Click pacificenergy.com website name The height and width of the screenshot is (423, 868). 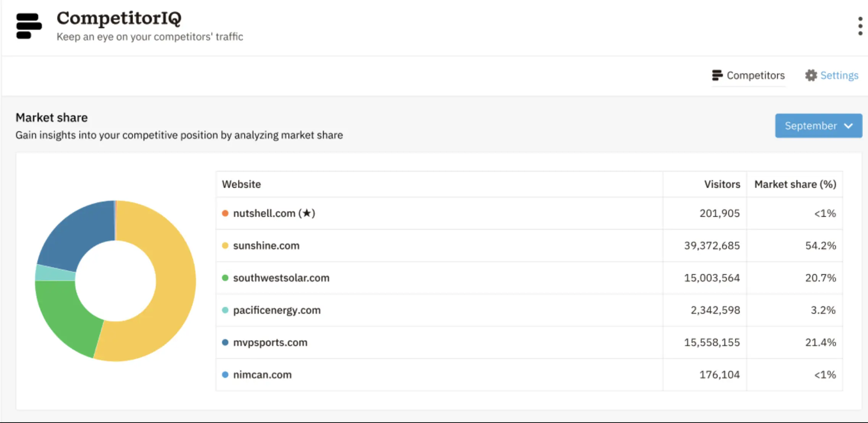coord(277,310)
